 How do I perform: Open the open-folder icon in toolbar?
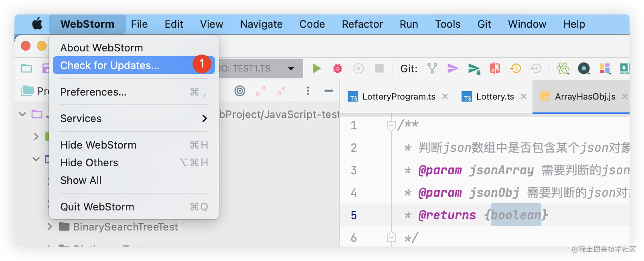(26, 69)
